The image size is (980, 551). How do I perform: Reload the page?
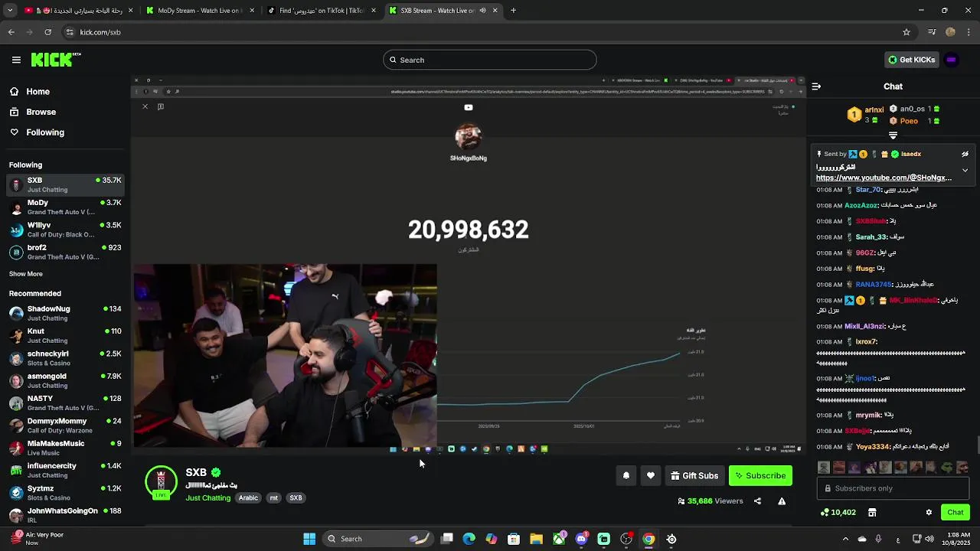click(47, 32)
